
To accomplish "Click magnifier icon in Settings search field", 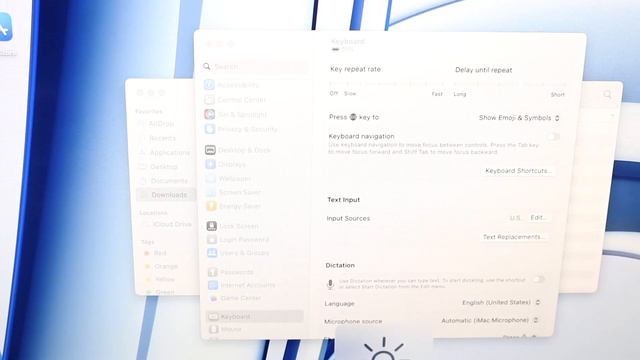I will (207, 66).
